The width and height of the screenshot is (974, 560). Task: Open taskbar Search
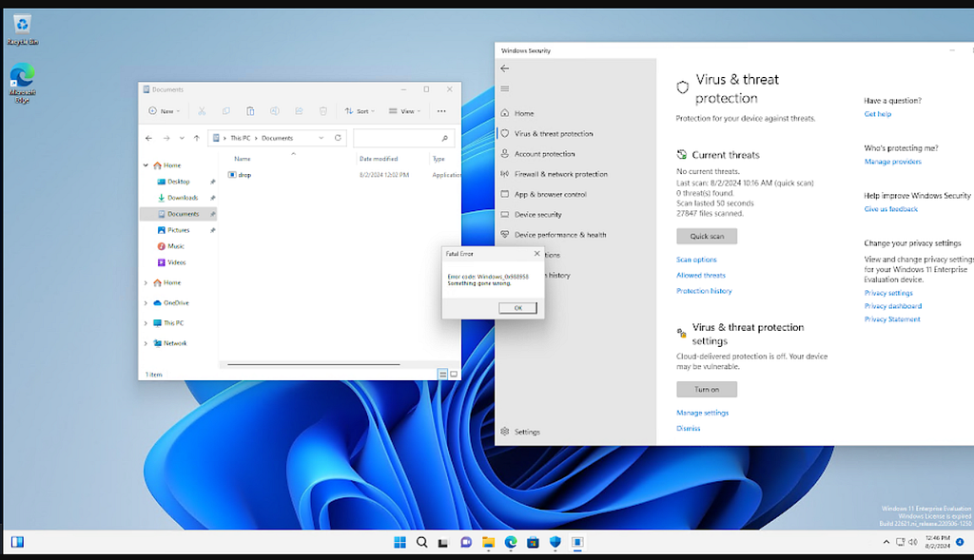pyautogui.click(x=422, y=542)
